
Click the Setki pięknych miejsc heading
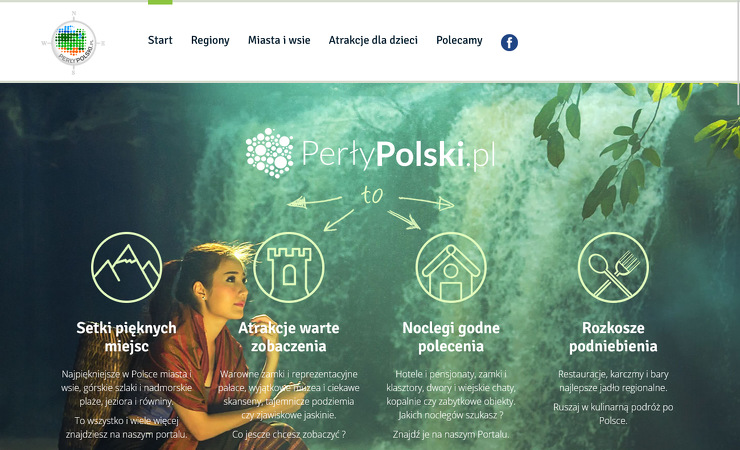[x=126, y=337]
